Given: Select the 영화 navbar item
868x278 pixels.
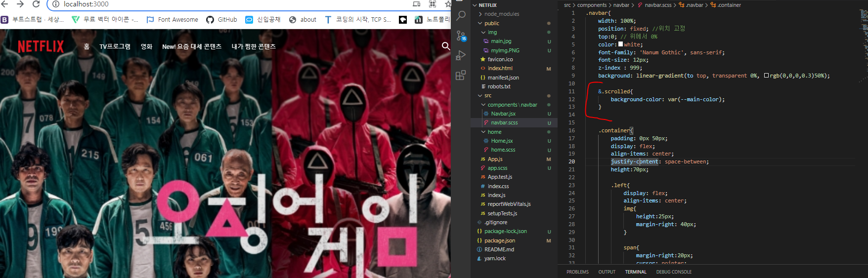Looking at the screenshot, I should pos(147,46).
